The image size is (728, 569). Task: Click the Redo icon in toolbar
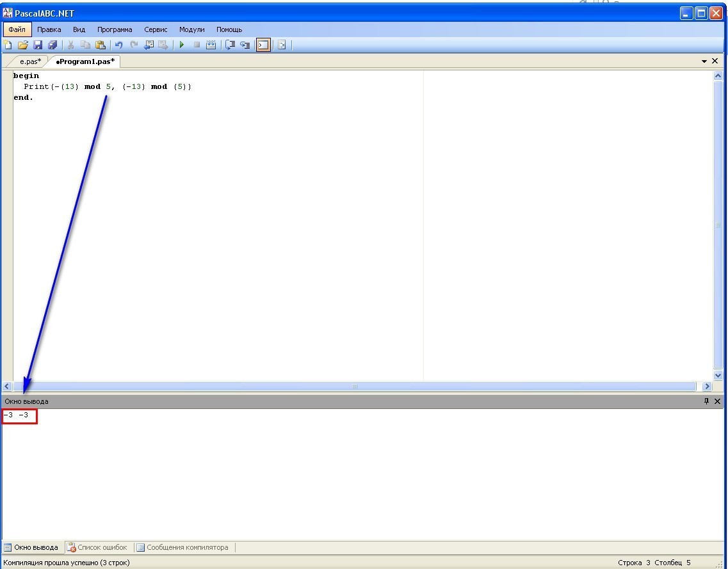pos(134,45)
